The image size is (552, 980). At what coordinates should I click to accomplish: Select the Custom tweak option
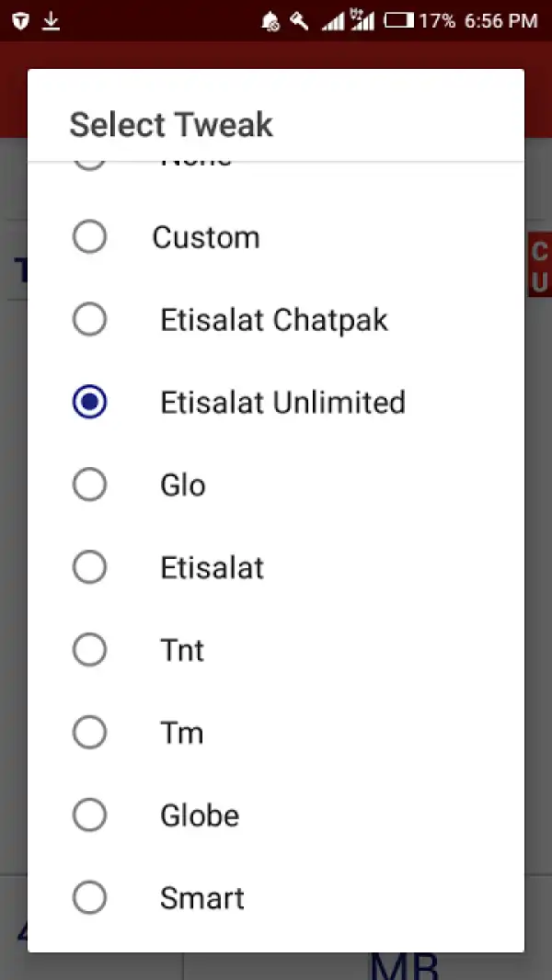pyautogui.click(x=184, y=236)
